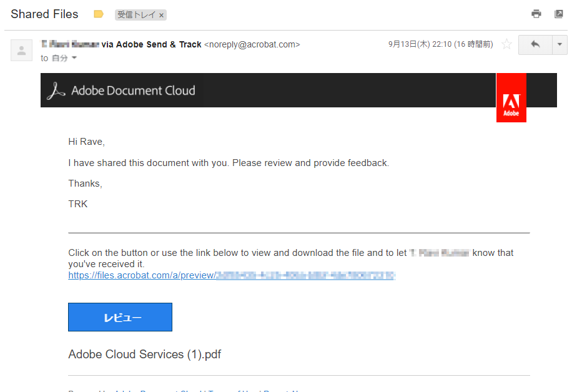Click the sender's profile avatar
The height and width of the screenshot is (392, 577).
tap(22, 51)
